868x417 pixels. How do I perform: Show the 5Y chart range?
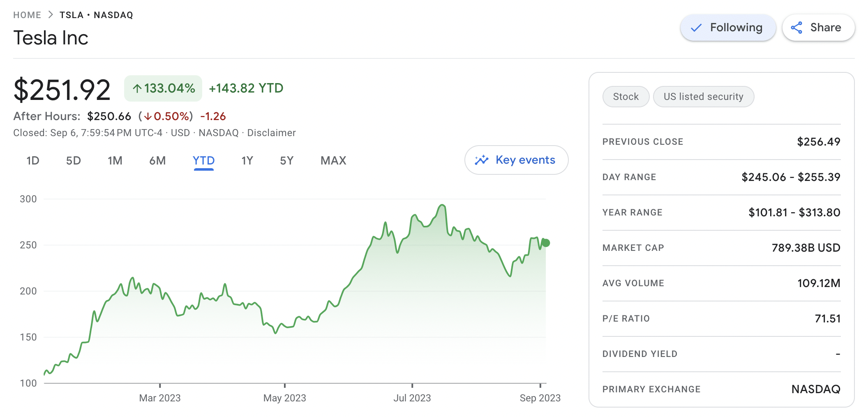pyautogui.click(x=287, y=160)
